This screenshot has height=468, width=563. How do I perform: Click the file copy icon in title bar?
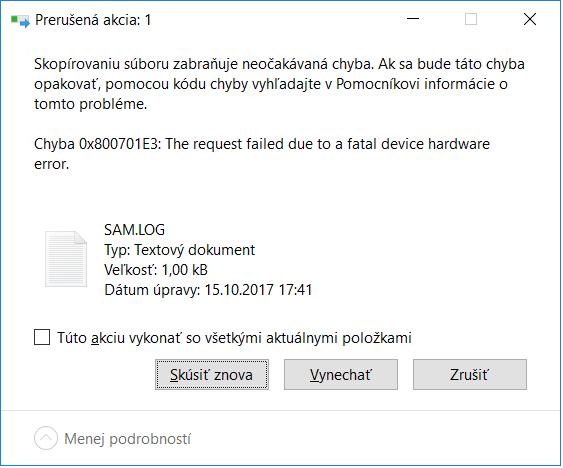[20, 21]
